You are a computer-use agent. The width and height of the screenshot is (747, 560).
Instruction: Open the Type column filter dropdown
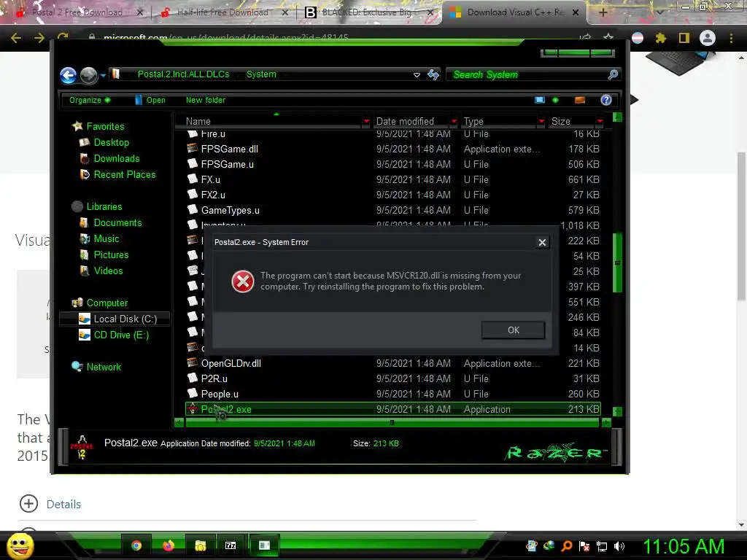(541, 122)
